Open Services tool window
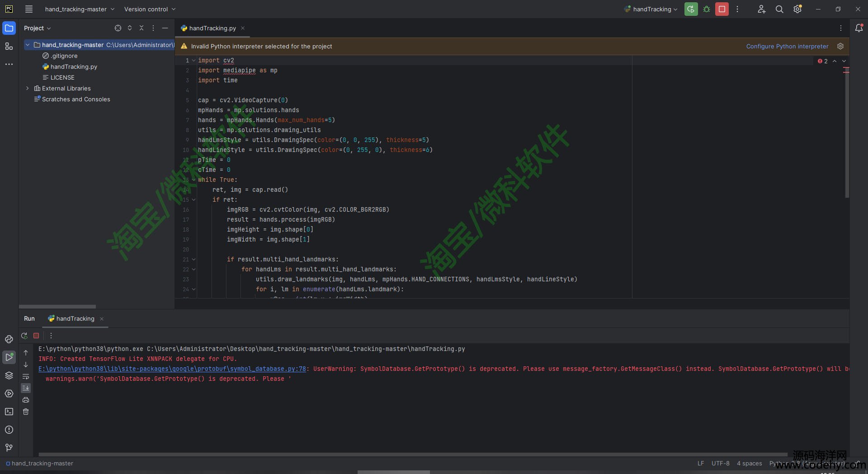The width and height of the screenshot is (868, 474). pos(9,393)
